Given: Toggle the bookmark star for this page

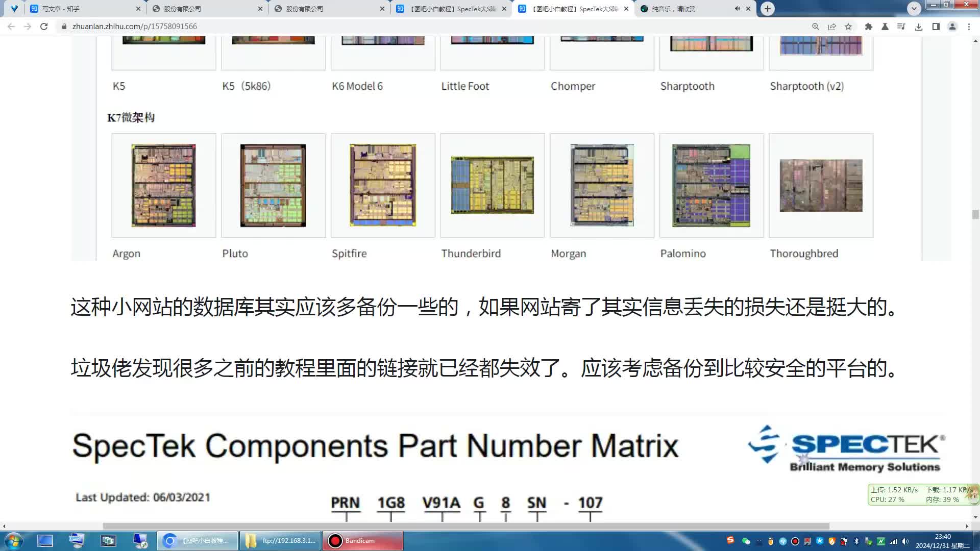Looking at the screenshot, I should [848, 27].
